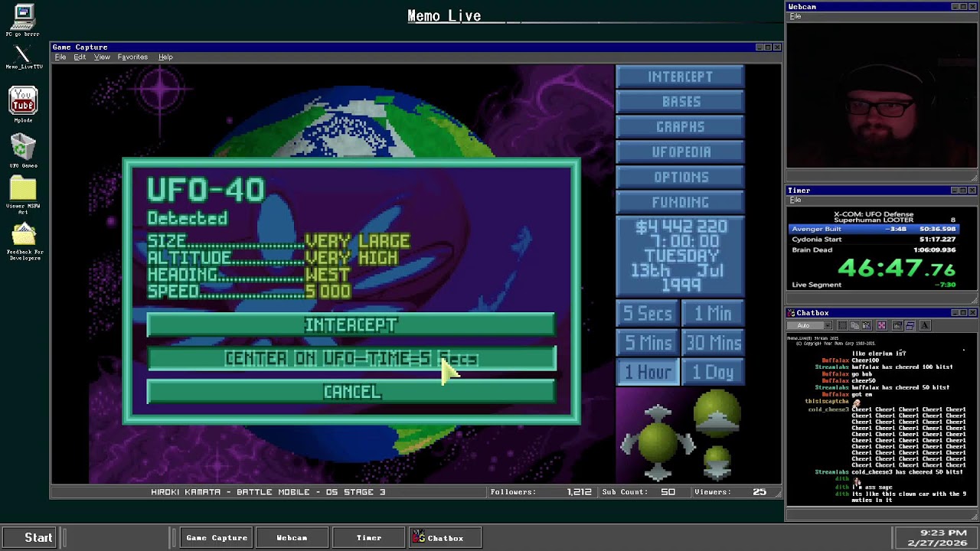This screenshot has width=980, height=551.
Task: Open the GRAPHS screen
Action: (680, 127)
